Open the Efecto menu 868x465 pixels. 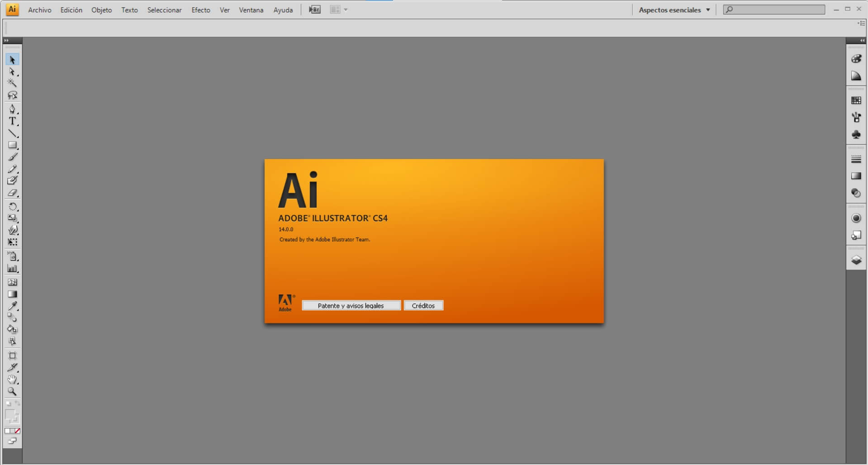coord(200,10)
